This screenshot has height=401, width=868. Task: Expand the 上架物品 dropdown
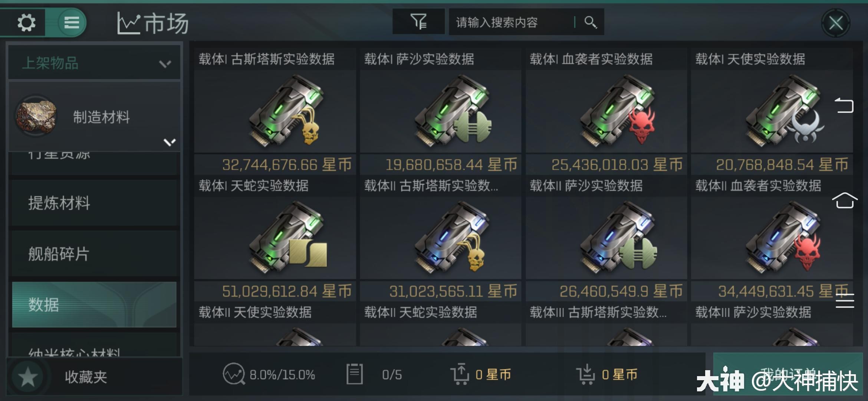click(94, 63)
